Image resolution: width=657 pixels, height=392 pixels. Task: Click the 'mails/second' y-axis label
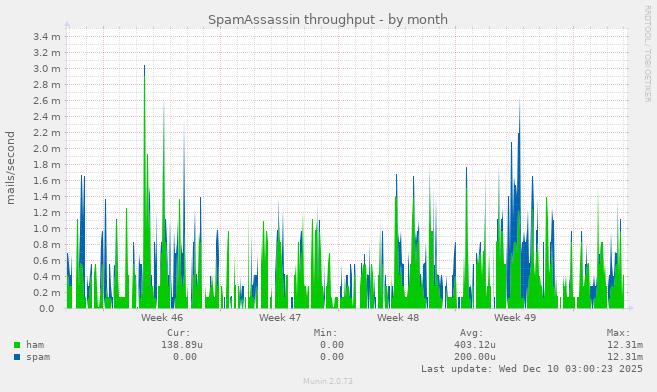pyautogui.click(x=10, y=168)
